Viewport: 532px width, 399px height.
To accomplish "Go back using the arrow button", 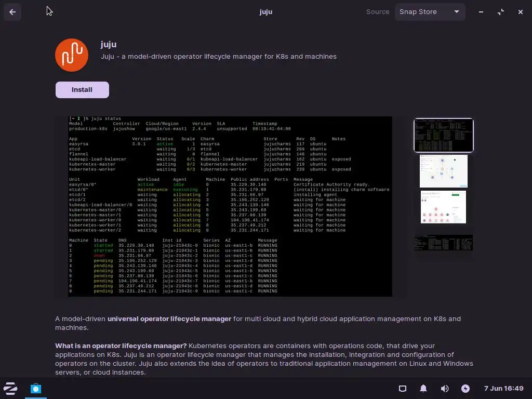I will click(12, 12).
